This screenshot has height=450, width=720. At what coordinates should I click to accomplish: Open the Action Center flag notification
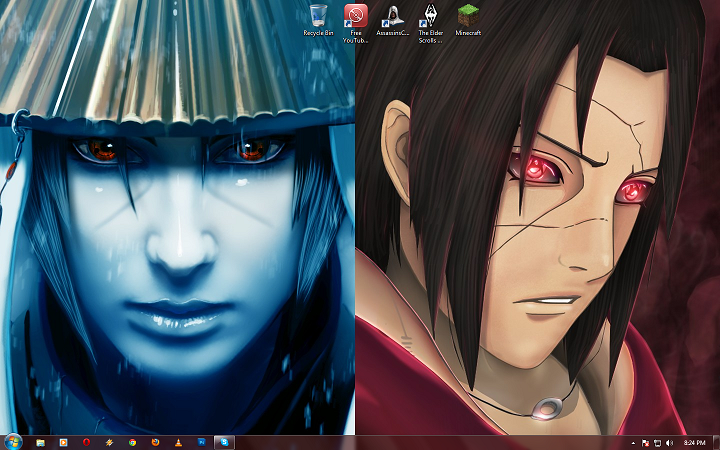coord(645,442)
